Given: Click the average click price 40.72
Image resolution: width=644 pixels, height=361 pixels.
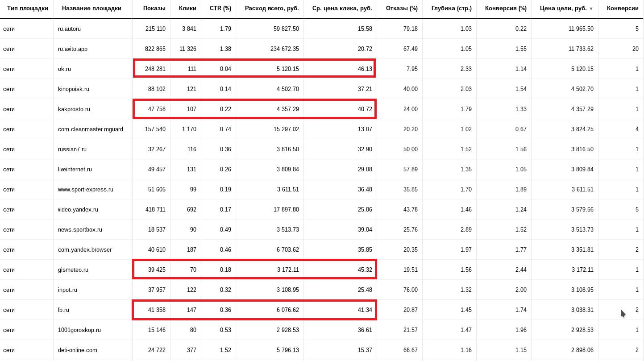Looking at the screenshot, I should [365, 109].
